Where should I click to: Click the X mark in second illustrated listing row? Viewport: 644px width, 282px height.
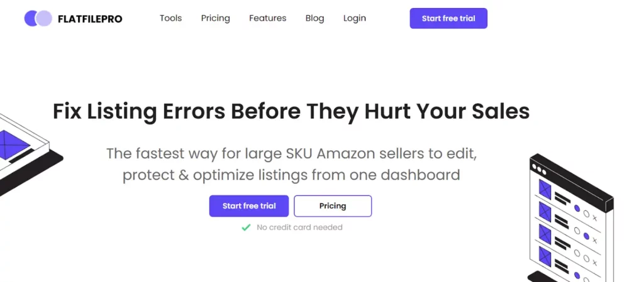[595, 240]
